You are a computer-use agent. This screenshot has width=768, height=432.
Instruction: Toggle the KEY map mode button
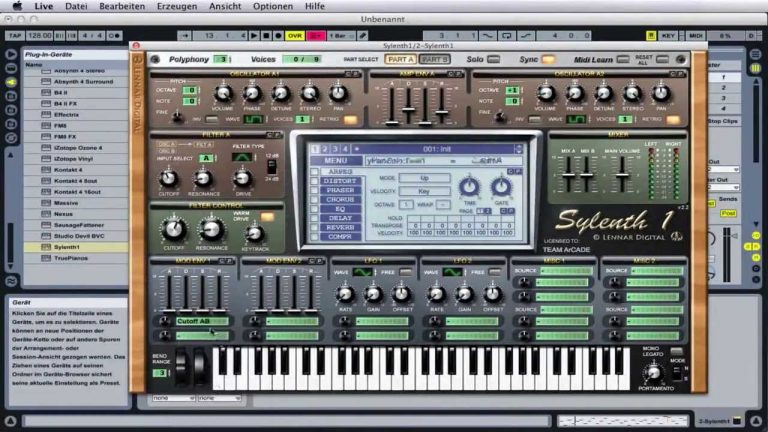(668, 36)
